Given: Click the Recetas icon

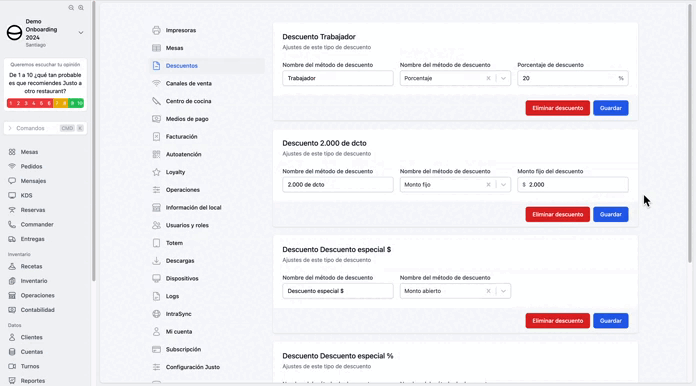Looking at the screenshot, I should pyautogui.click(x=12, y=266).
